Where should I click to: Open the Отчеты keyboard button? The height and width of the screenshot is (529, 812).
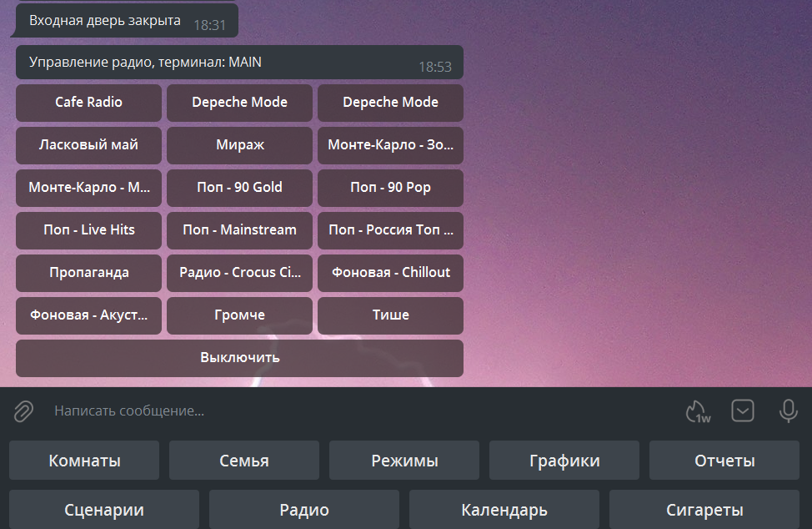point(724,460)
